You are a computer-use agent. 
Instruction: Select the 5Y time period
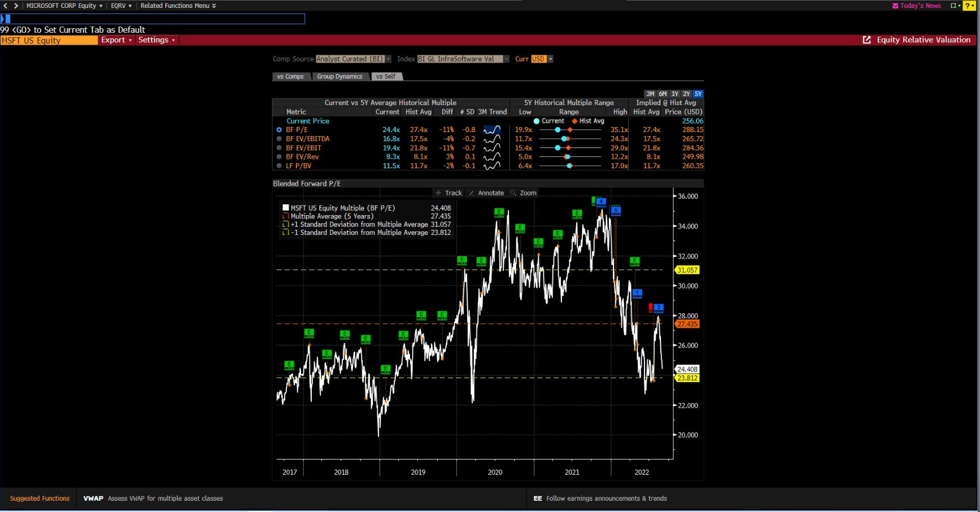[x=698, y=94]
